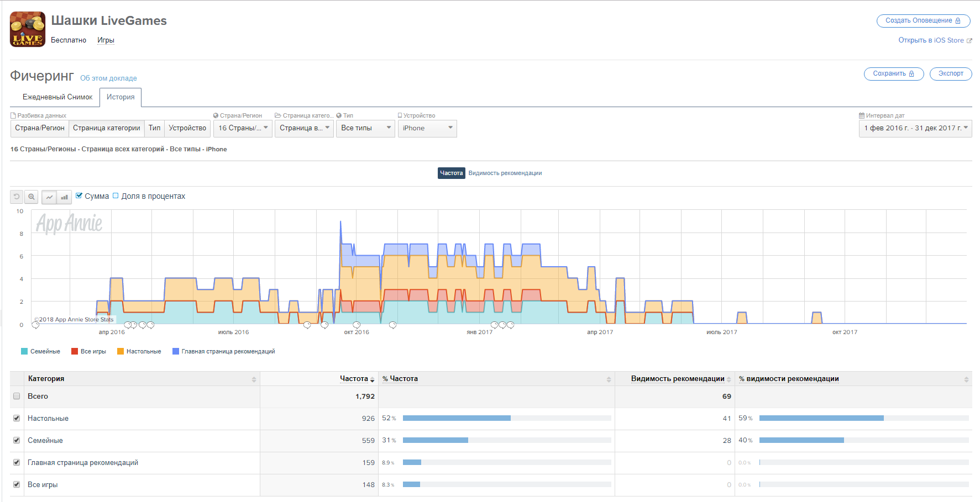Expand the date range dropdown
980x502 pixels.
915,128
